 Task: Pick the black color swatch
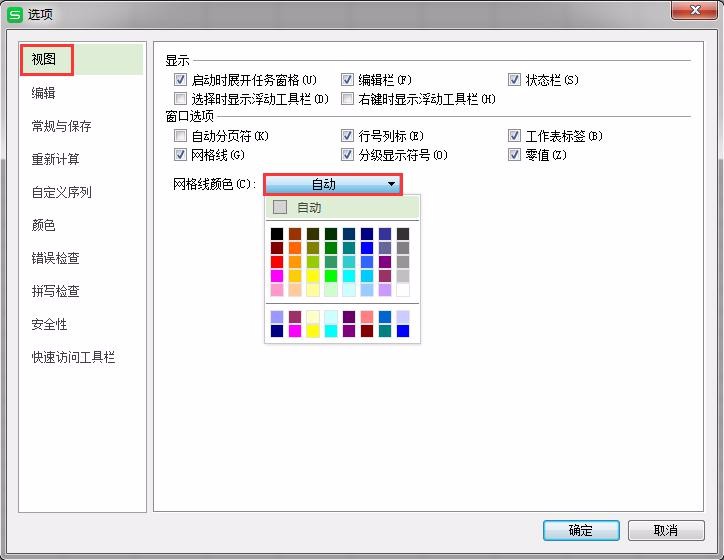pyautogui.click(x=277, y=234)
